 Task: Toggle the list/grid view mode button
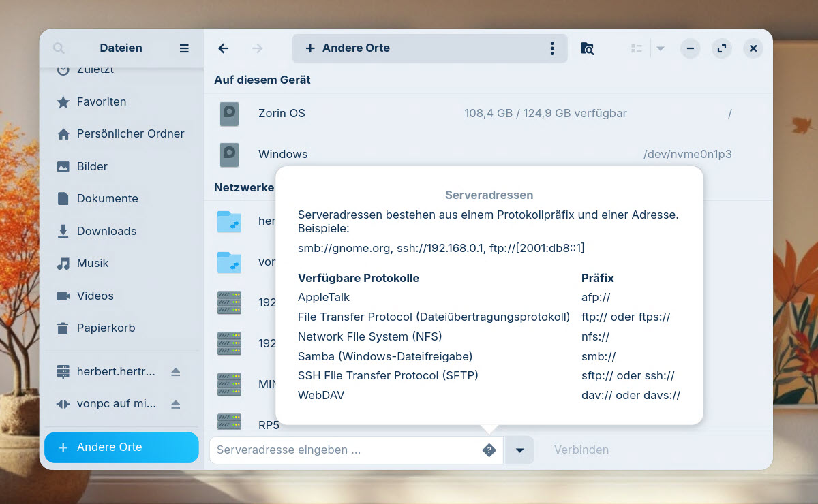click(637, 48)
